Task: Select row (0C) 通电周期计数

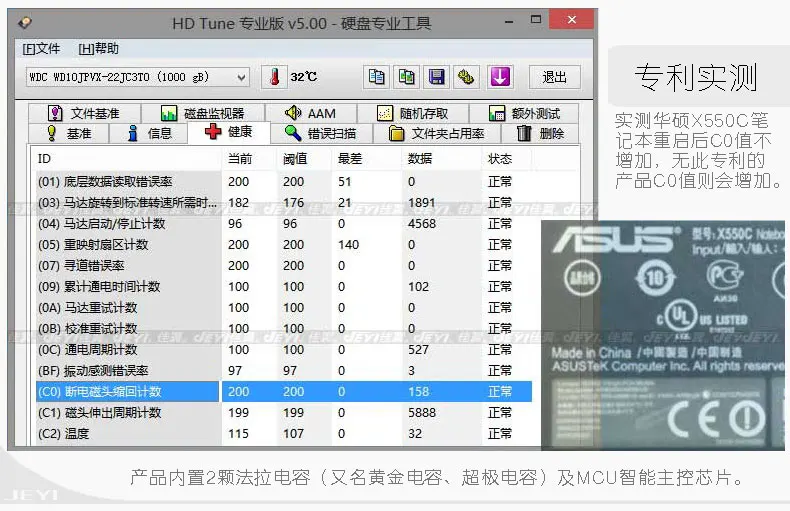Action: (x=284, y=350)
